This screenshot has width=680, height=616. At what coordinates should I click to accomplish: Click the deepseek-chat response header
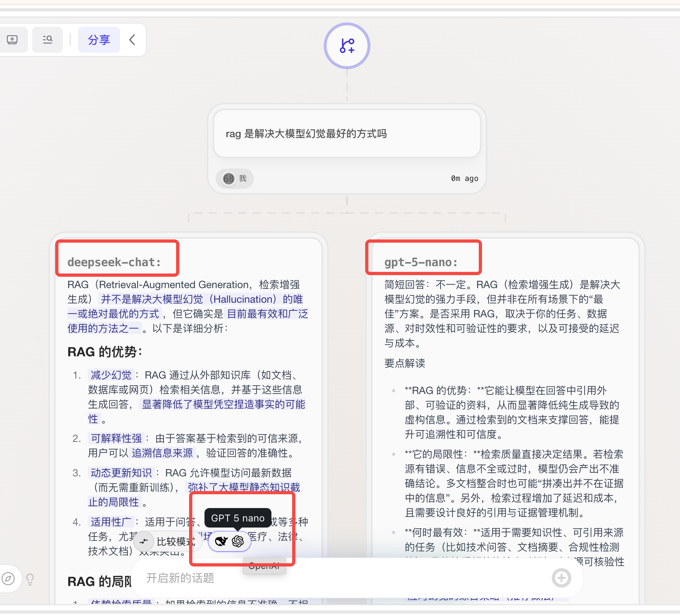coord(114,262)
